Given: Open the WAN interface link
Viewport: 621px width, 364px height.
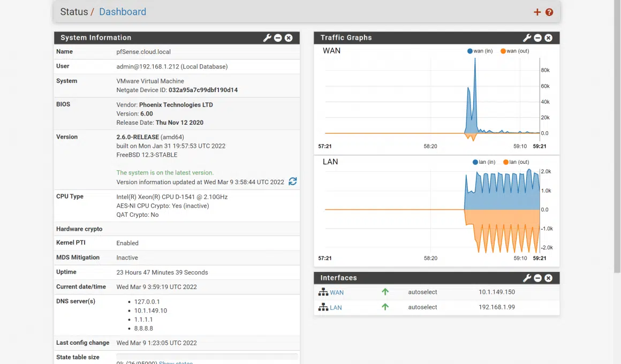Looking at the screenshot, I should 337,293.
